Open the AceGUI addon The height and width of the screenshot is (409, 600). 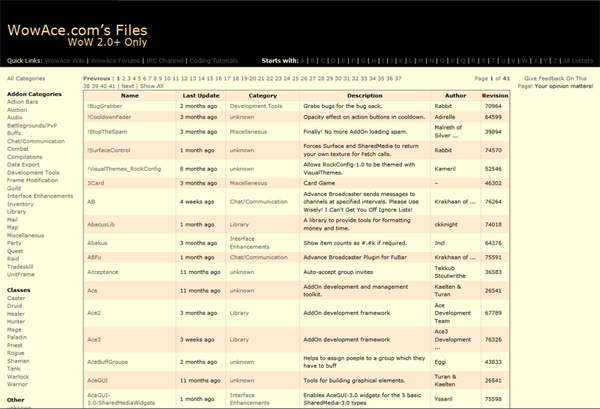[x=98, y=380]
